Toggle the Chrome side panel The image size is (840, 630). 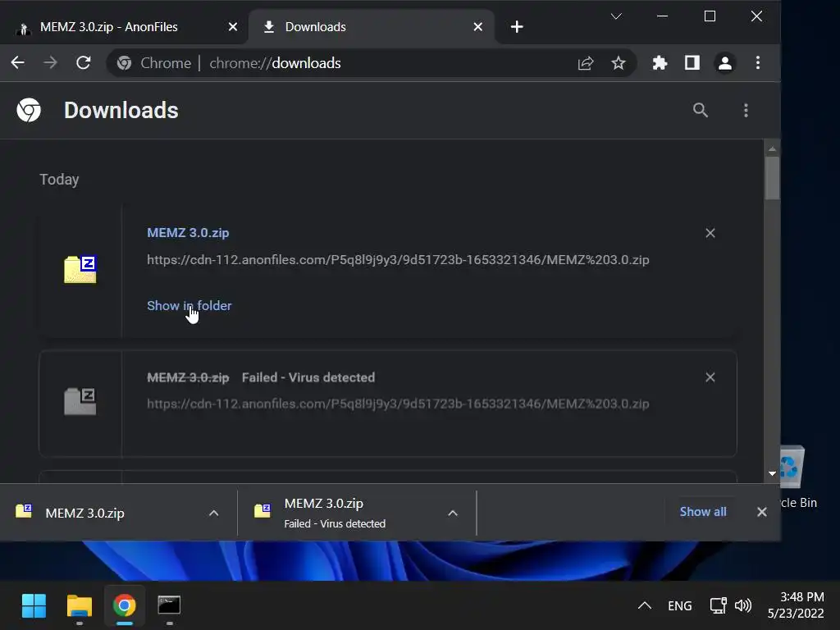[692, 63]
